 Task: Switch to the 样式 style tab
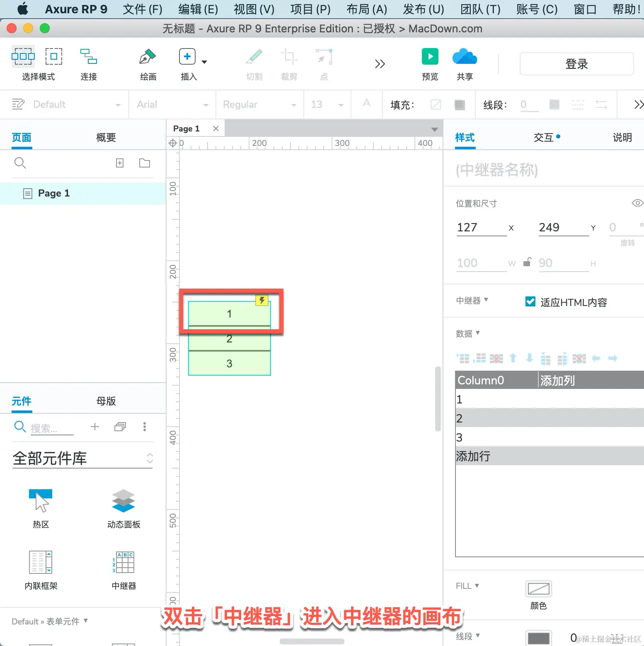465,138
